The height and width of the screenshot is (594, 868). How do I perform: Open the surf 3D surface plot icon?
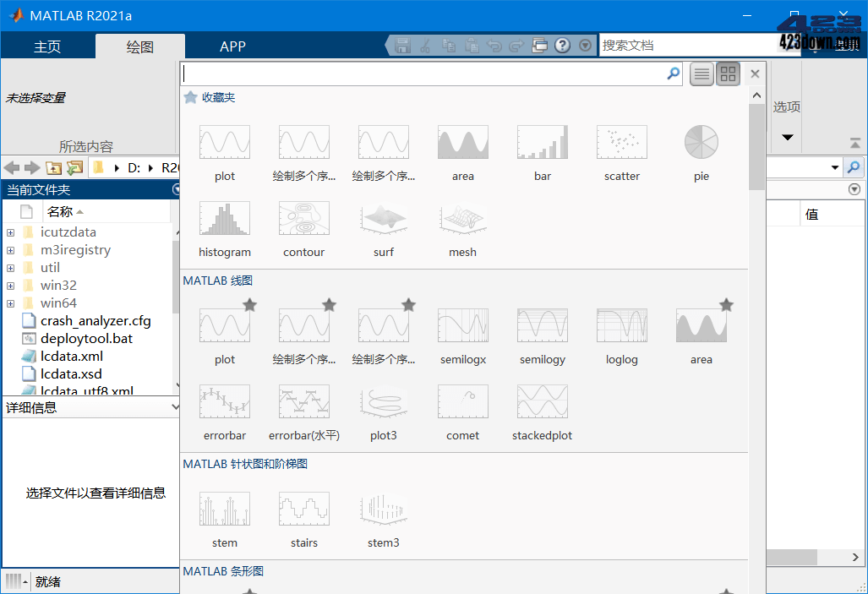point(383,218)
